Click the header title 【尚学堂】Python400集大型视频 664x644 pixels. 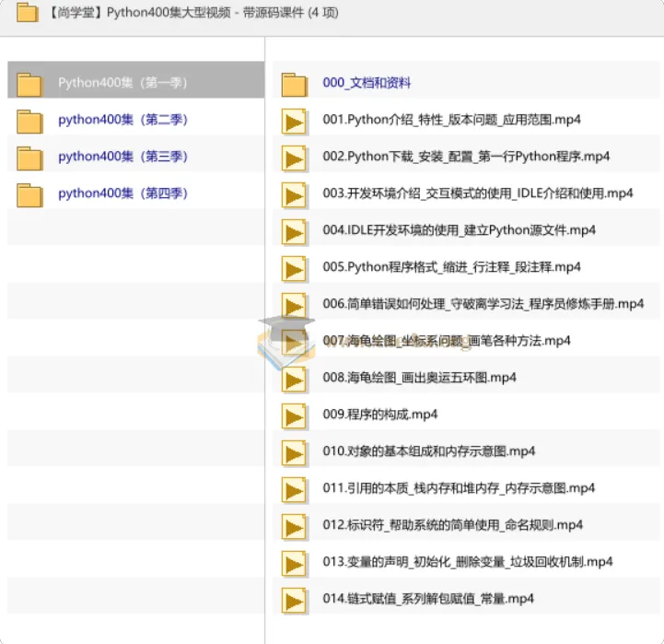click(x=140, y=13)
